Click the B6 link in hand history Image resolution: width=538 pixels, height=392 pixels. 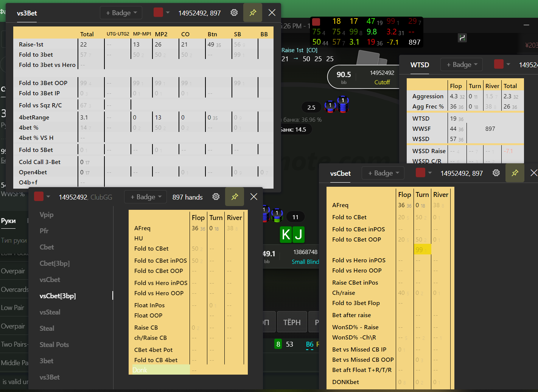pos(309,344)
